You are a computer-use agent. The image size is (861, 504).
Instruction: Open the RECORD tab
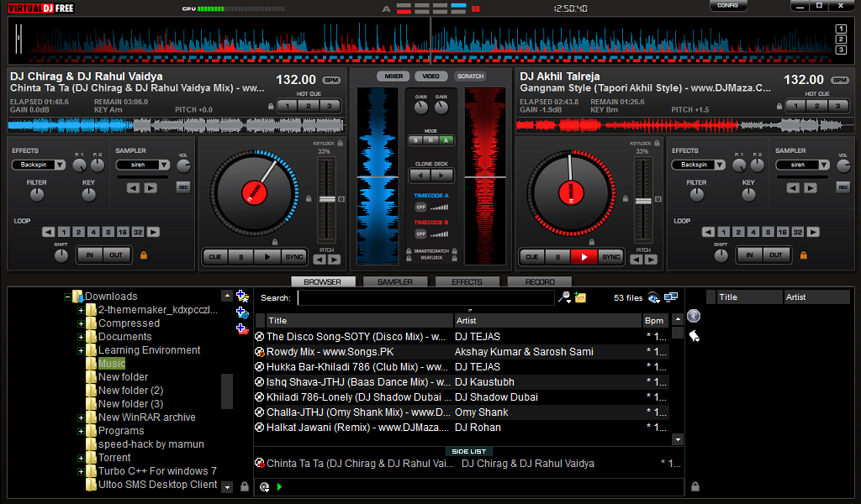(x=540, y=282)
